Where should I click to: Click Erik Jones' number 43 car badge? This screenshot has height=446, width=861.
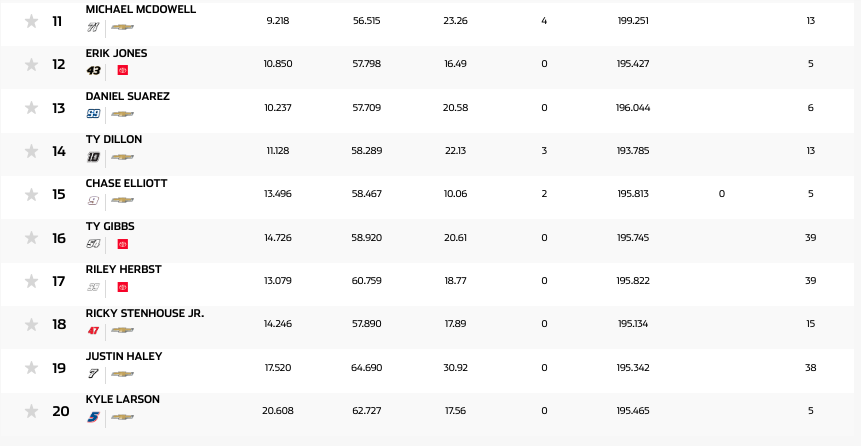[x=94, y=71]
